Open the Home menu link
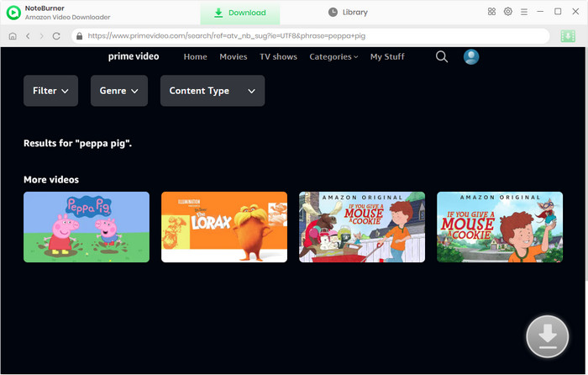 click(196, 56)
